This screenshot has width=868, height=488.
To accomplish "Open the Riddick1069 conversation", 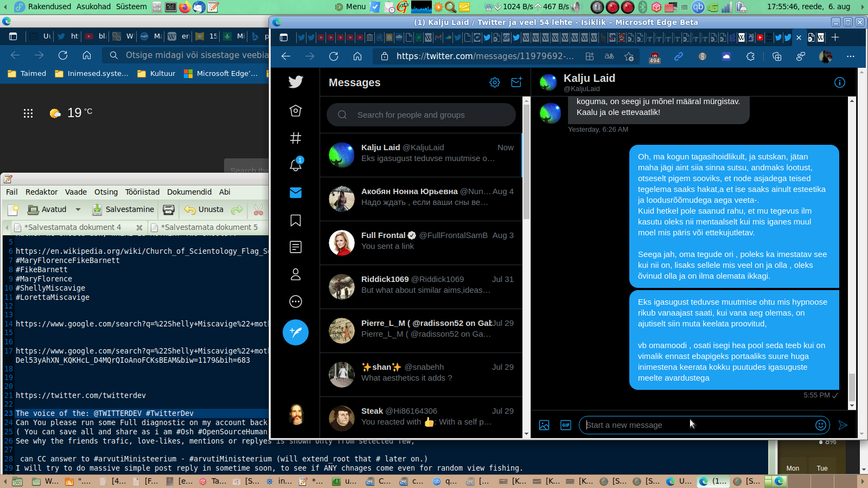I will (x=421, y=287).
